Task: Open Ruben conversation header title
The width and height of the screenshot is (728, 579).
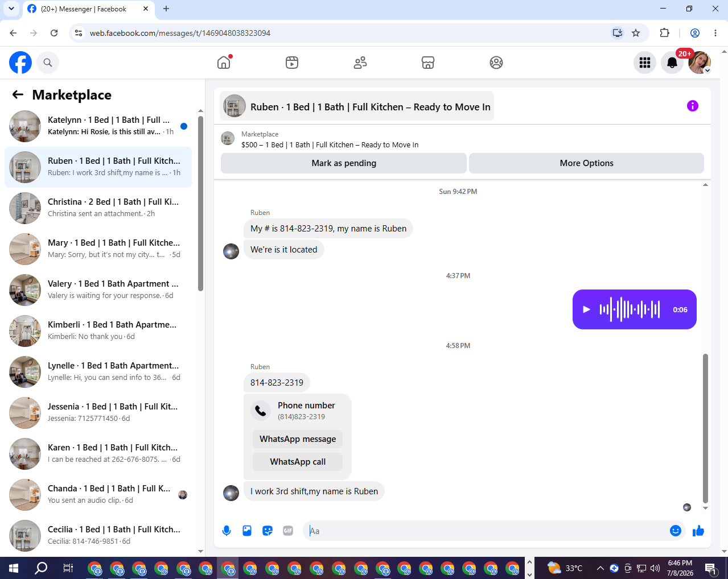Action: click(357, 106)
